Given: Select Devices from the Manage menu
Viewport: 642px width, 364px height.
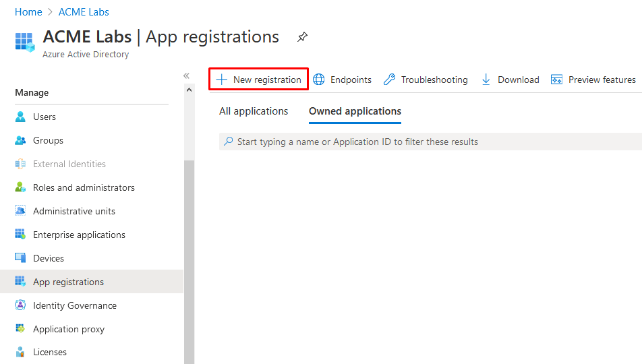Looking at the screenshot, I should point(49,258).
